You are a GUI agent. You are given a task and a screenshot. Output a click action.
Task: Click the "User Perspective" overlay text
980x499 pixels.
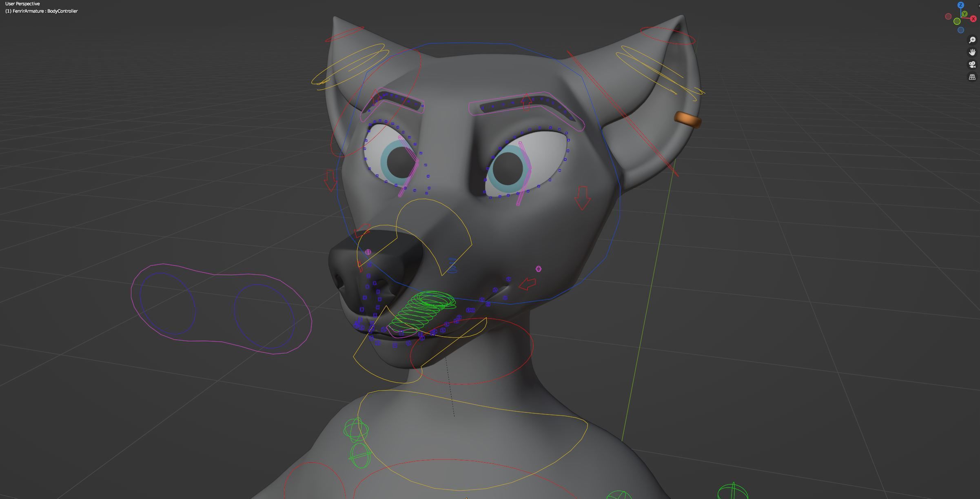22,4
